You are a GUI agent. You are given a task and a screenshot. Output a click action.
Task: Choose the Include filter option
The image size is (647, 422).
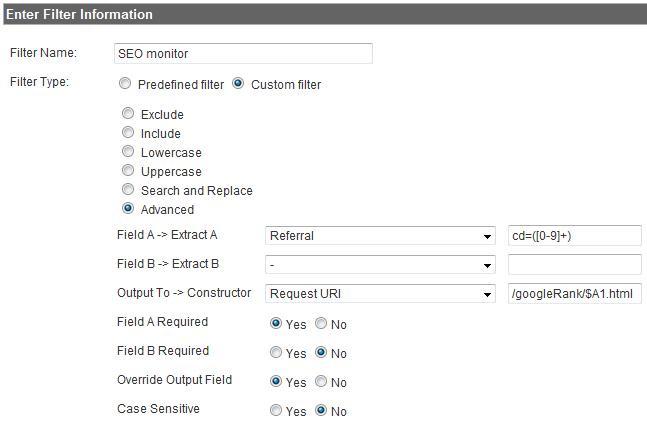click(x=128, y=132)
